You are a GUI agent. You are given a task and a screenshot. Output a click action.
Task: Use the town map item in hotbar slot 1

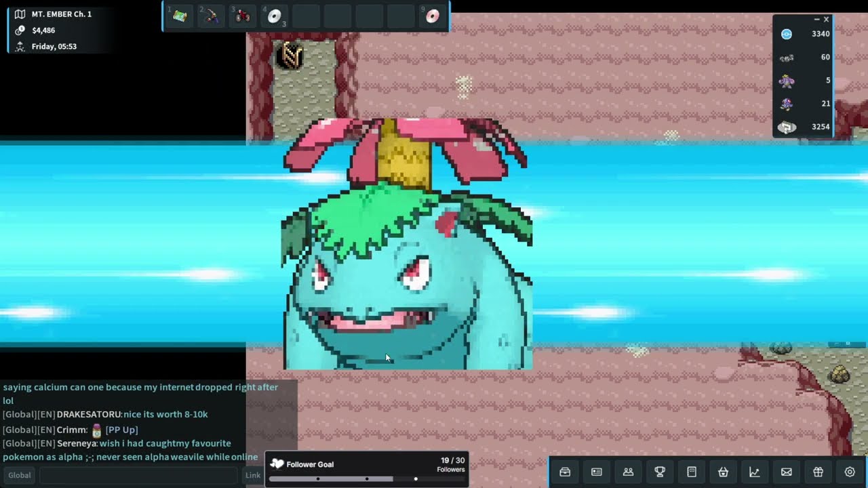pyautogui.click(x=180, y=16)
